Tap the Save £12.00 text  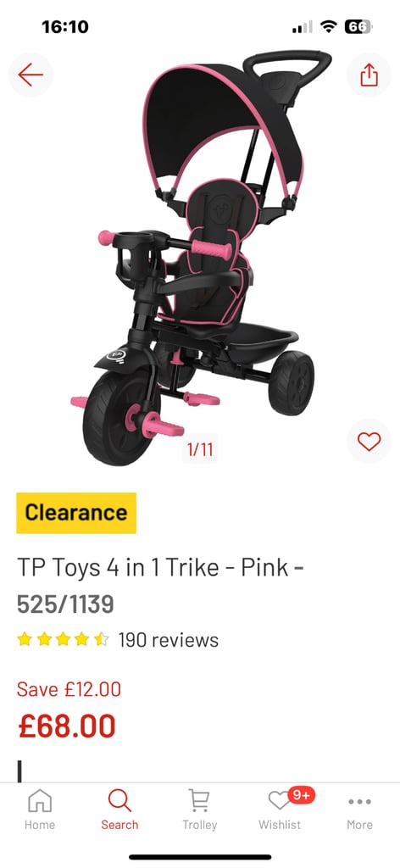click(69, 689)
